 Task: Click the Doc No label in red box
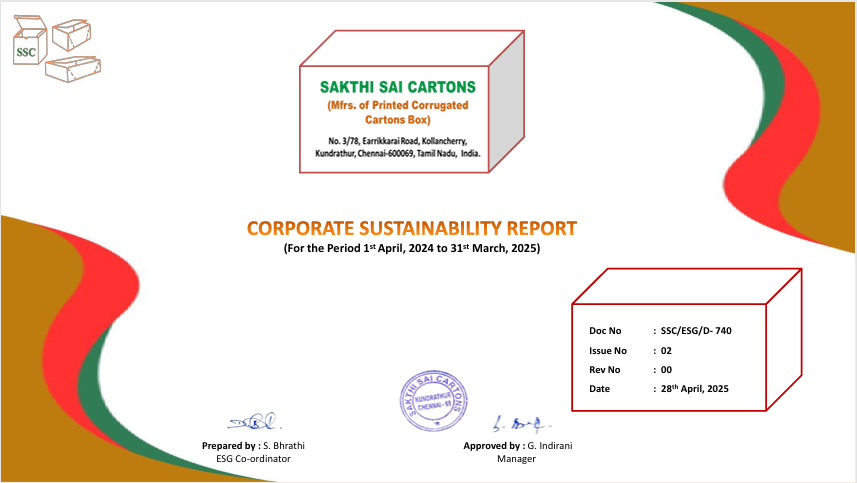tap(605, 330)
